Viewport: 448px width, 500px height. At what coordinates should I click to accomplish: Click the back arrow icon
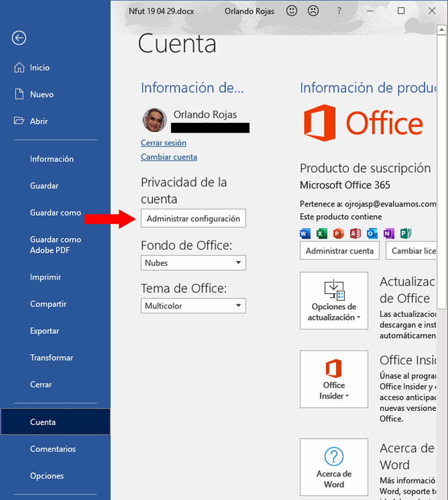click(x=19, y=38)
